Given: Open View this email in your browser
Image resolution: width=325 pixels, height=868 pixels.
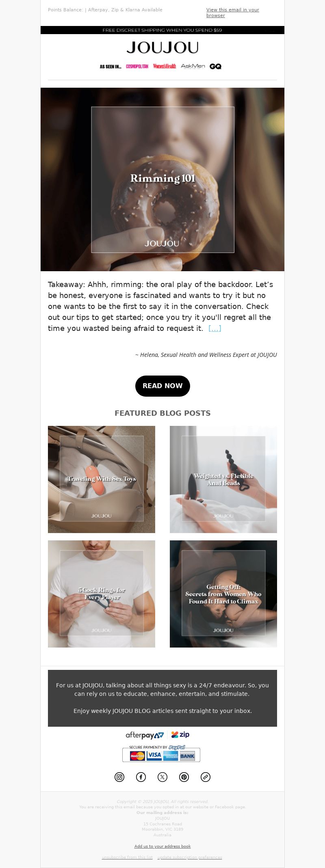Looking at the screenshot, I should click(233, 13).
